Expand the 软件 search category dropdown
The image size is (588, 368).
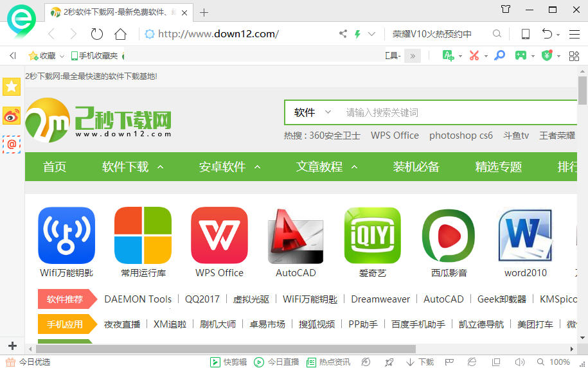click(x=312, y=112)
